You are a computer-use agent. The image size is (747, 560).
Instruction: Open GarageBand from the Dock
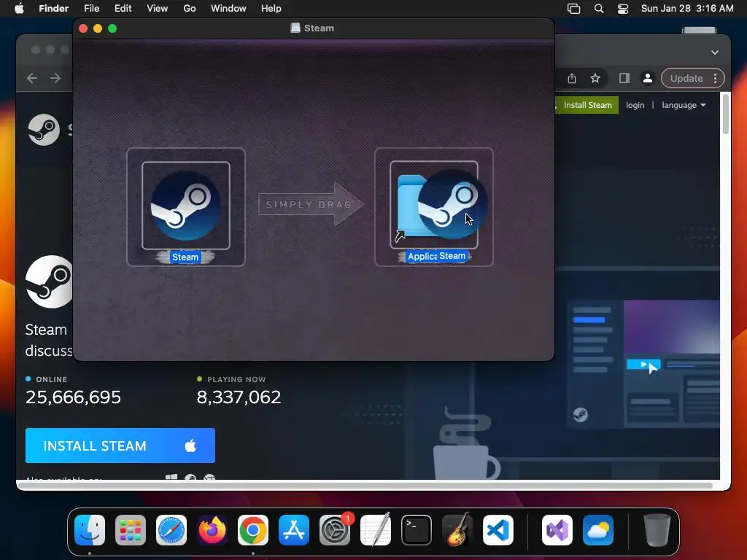coord(457,530)
